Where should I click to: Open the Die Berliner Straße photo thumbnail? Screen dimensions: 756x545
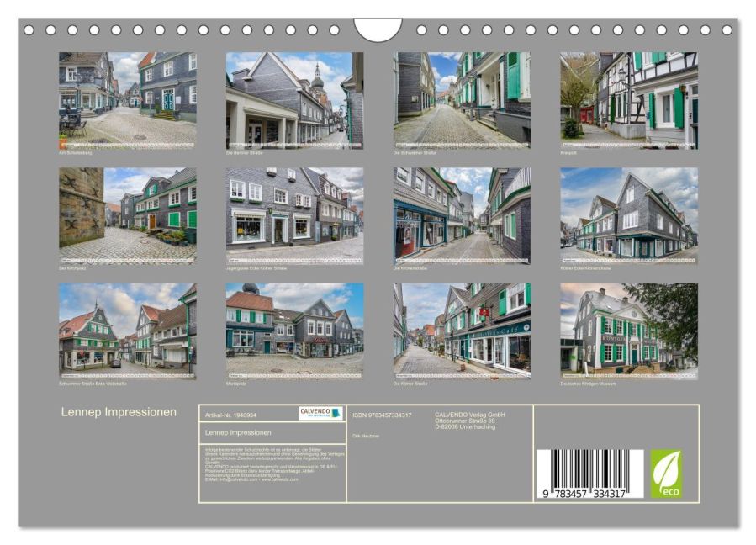coord(294,100)
